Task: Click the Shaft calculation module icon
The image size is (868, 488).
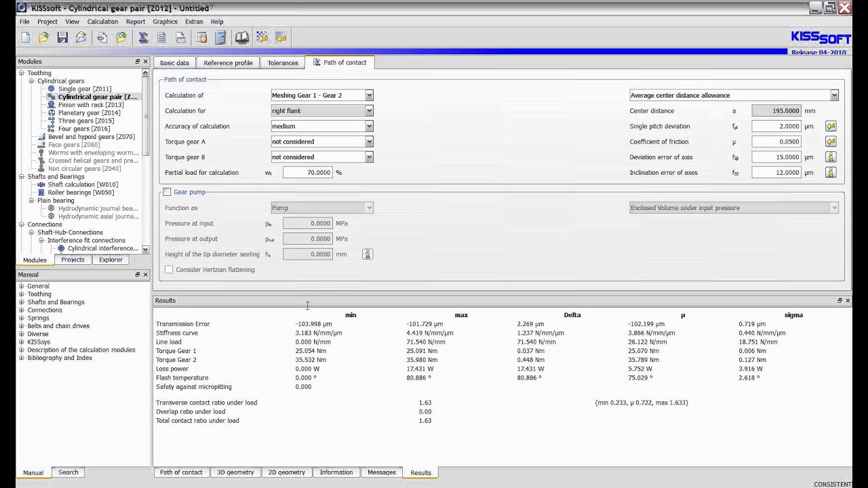Action: tap(41, 184)
